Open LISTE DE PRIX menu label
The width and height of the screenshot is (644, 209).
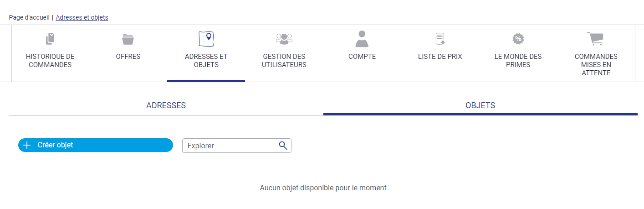[440, 57]
